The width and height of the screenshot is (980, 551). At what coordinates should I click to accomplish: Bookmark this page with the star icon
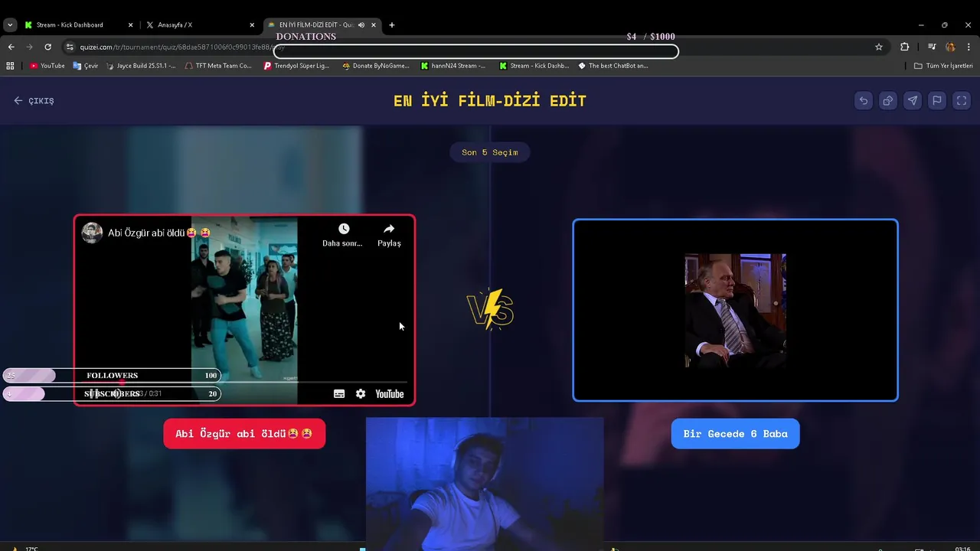[x=879, y=47]
